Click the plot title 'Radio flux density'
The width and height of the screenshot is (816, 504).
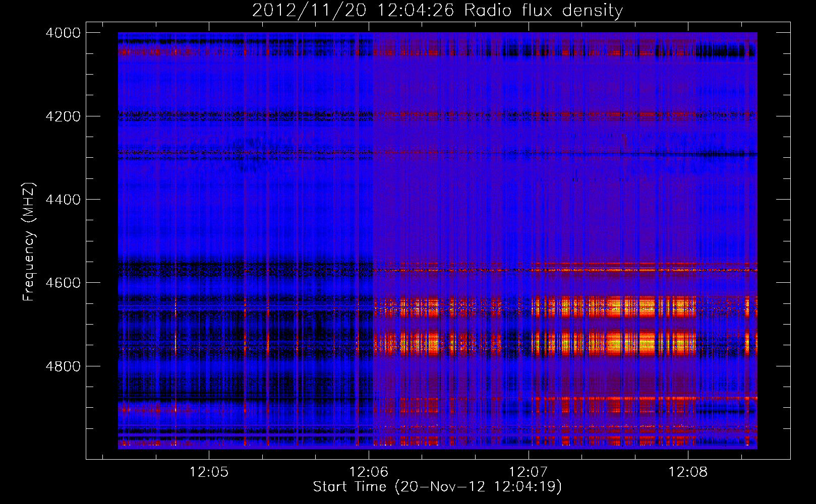click(x=544, y=11)
